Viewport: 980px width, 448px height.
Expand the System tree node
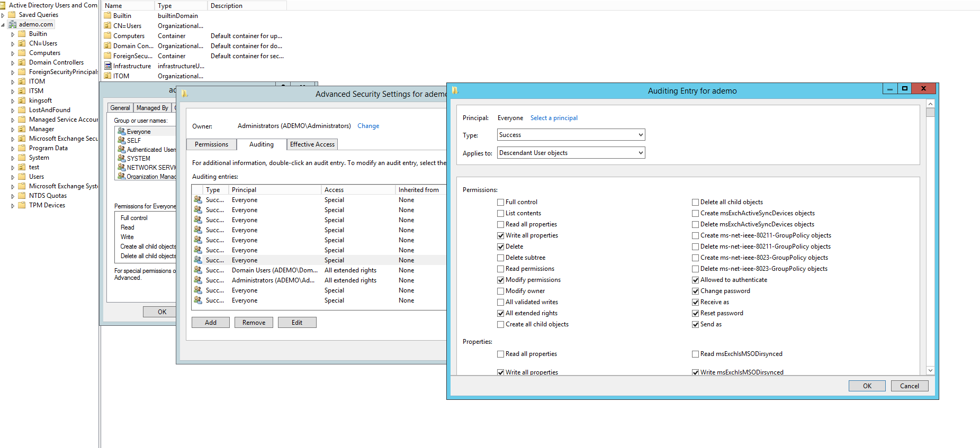coord(13,158)
